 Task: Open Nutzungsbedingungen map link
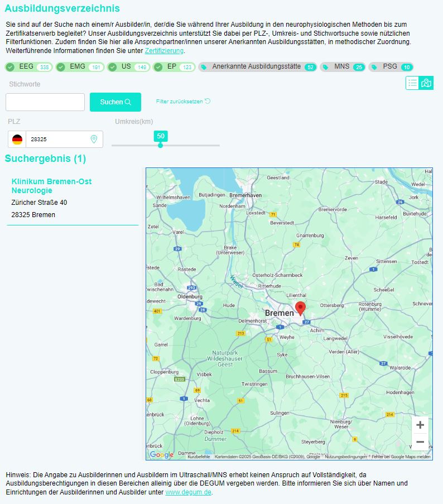tap(346, 457)
